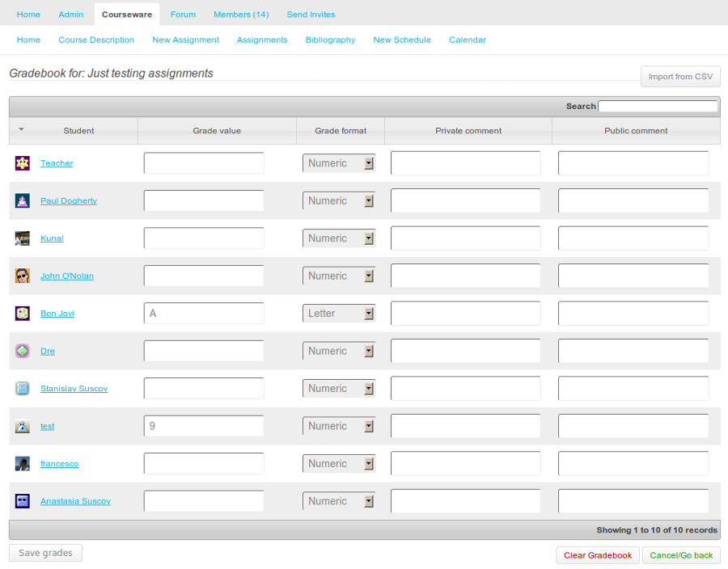Viewport: 728px width, 569px height.
Task: Open the Members (14) tab
Action: 241,15
